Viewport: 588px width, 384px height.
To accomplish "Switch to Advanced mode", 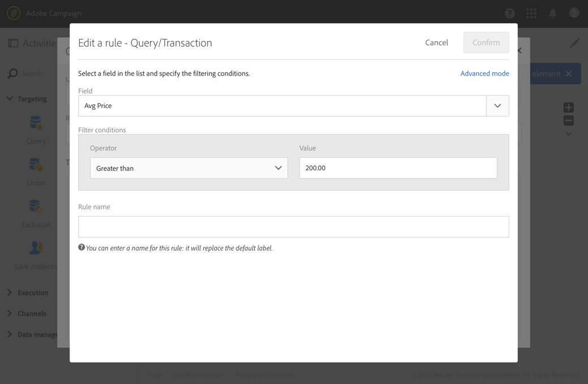I will click(484, 74).
